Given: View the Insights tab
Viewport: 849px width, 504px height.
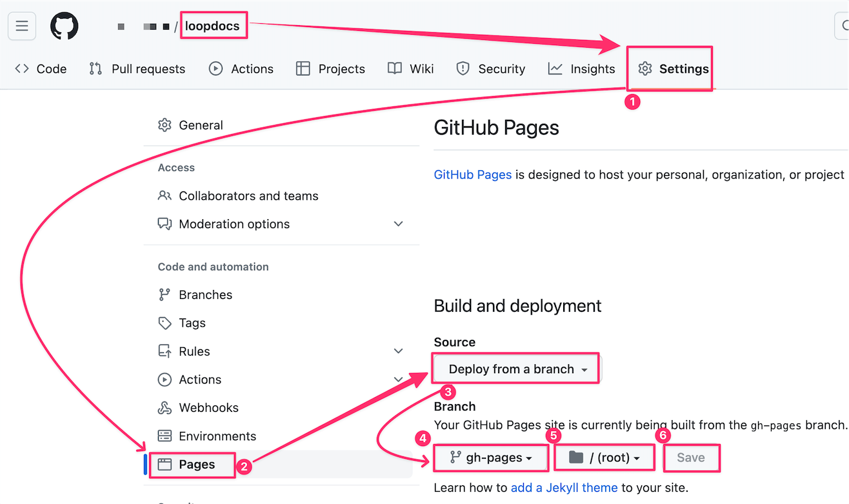Looking at the screenshot, I should (582, 69).
